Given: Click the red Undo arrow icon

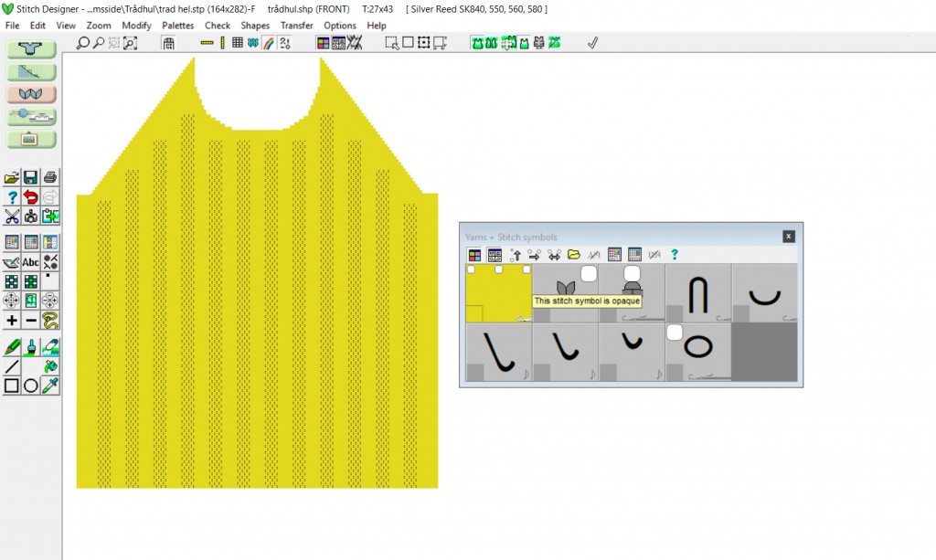Looking at the screenshot, I should pyautogui.click(x=31, y=196).
